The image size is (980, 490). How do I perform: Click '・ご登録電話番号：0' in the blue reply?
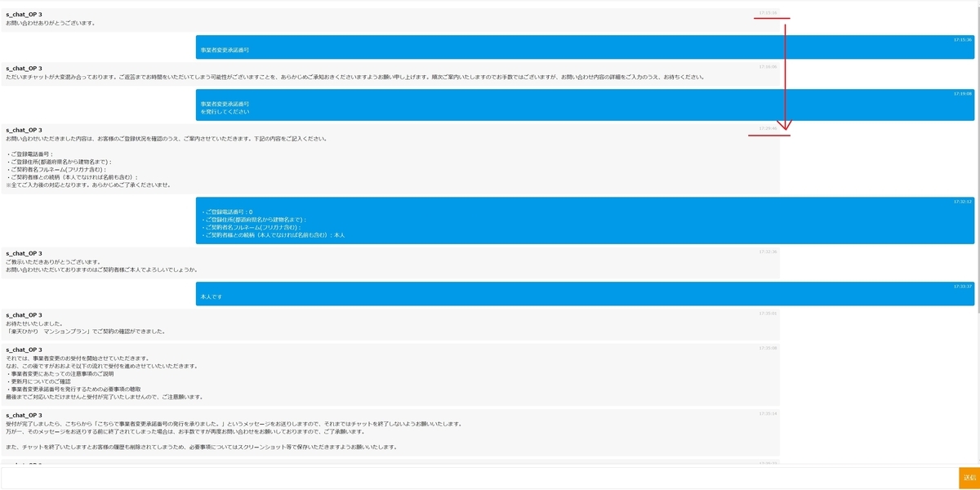point(226,212)
